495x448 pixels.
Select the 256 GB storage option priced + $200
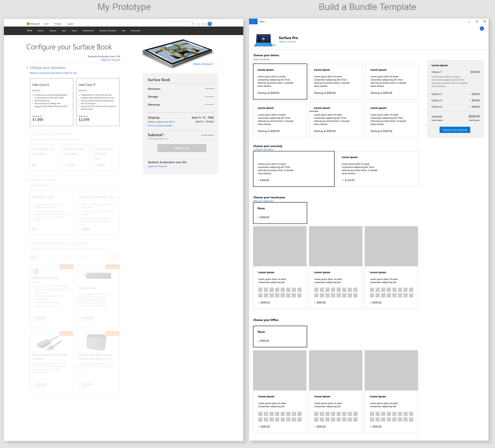pos(75,158)
